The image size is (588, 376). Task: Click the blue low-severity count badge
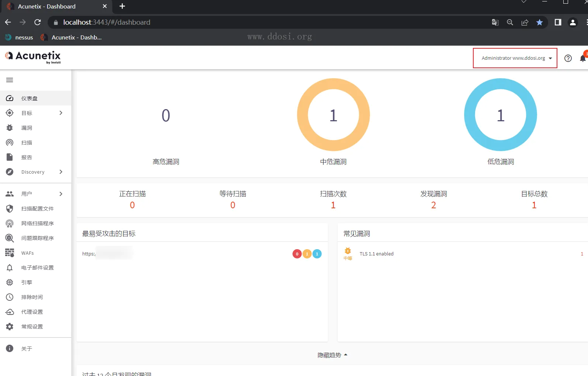pyautogui.click(x=317, y=254)
